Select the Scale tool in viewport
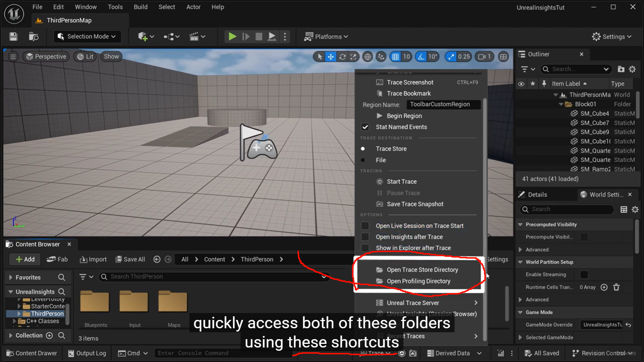This screenshot has width=644, height=362. 353,57
